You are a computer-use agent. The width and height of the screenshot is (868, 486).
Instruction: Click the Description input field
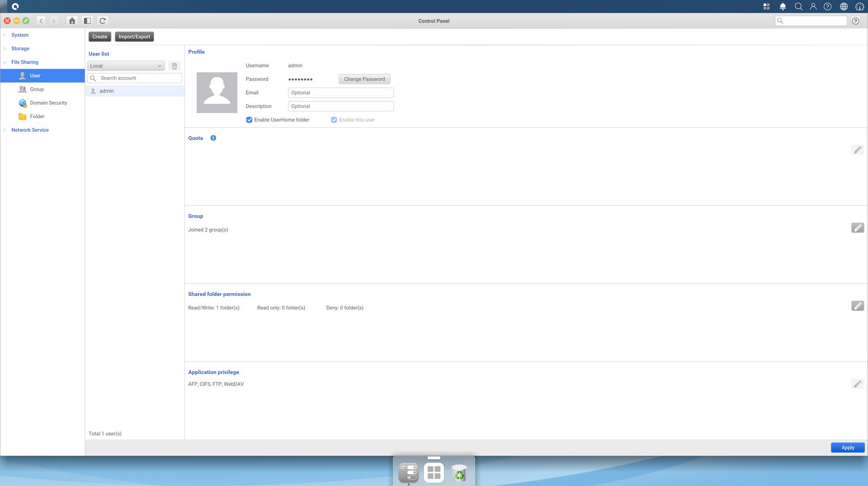coord(341,106)
